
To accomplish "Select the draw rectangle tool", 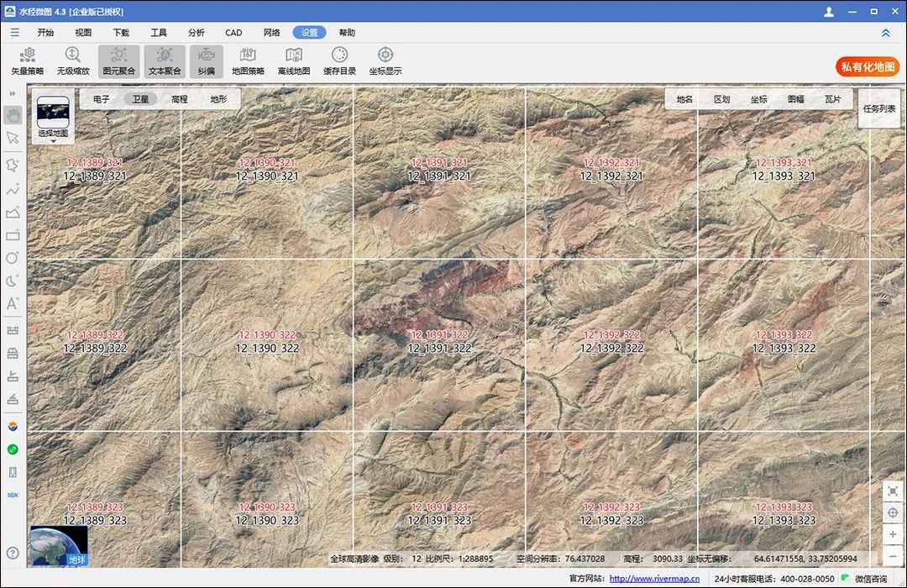I will point(13,235).
